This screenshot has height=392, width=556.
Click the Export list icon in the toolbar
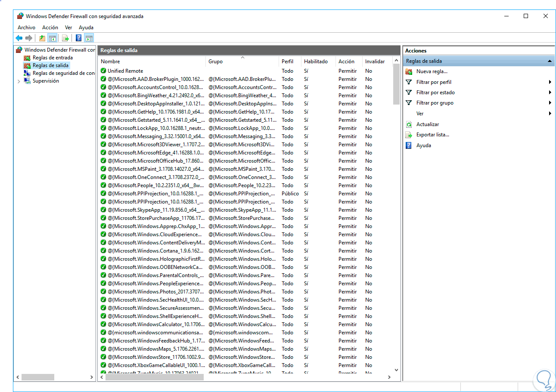[65, 38]
